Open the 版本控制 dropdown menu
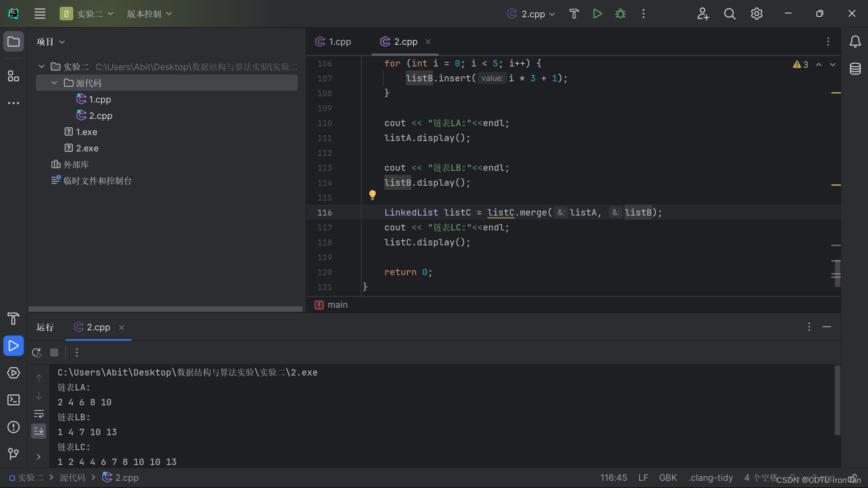 149,14
